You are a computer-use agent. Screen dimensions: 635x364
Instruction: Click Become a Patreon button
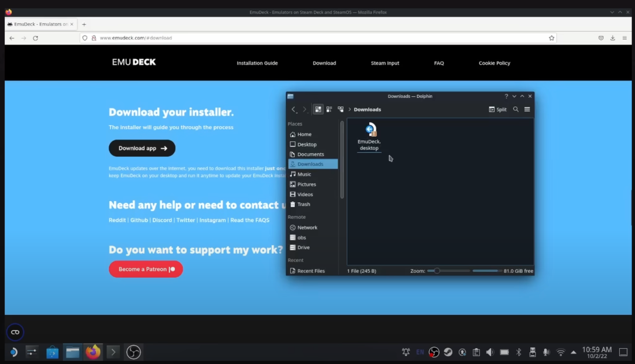click(x=146, y=269)
